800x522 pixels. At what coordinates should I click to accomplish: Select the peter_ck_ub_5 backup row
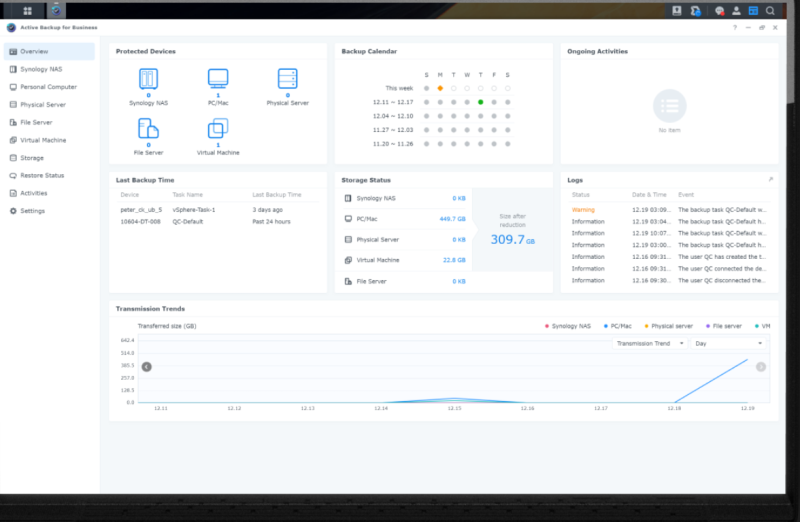pyautogui.click(x=218, y=210)
